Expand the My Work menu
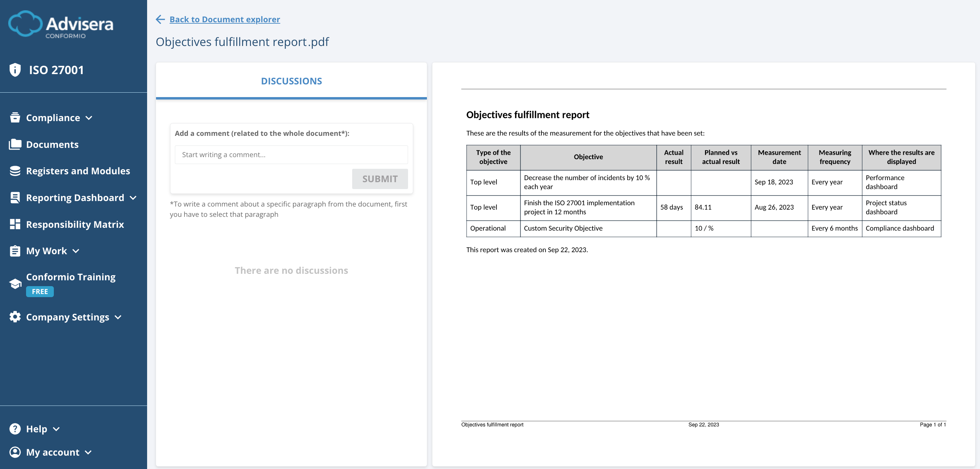 (76, 251)
